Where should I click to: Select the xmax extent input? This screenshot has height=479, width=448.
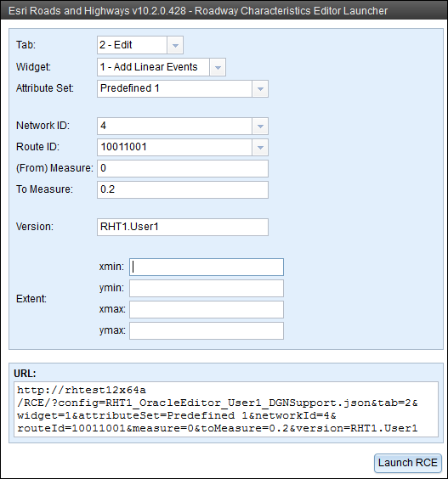[207, 309]
